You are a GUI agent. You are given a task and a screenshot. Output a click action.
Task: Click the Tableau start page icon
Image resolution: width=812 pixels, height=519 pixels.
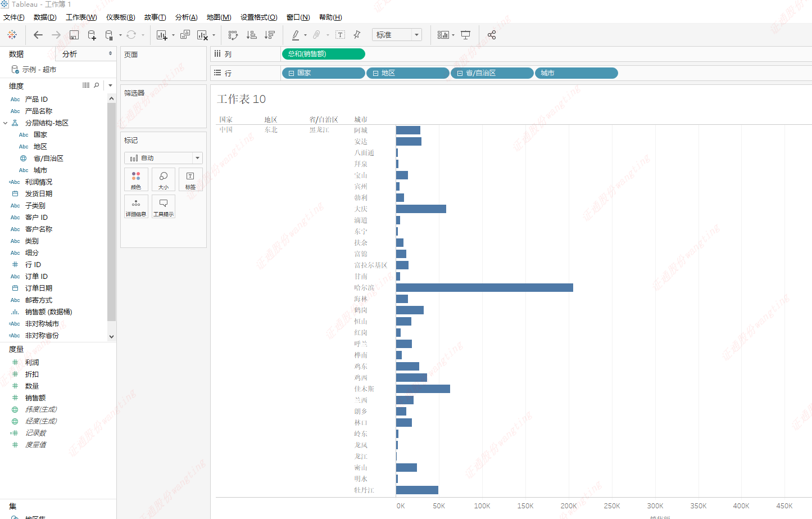[12, 35]
